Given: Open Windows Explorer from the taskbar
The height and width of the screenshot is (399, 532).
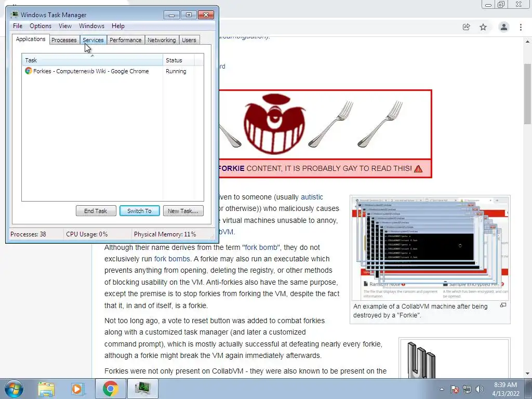Looking at the screenshot, I should [46, 389].
